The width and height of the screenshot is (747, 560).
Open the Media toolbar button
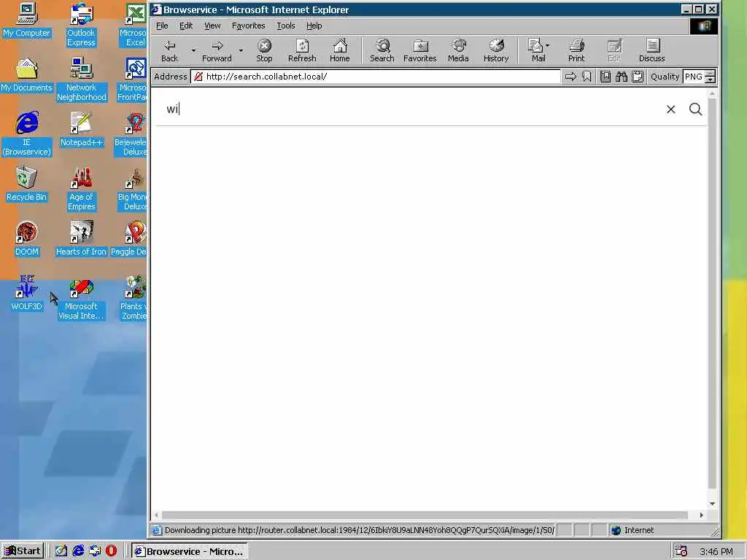[458, 50]
